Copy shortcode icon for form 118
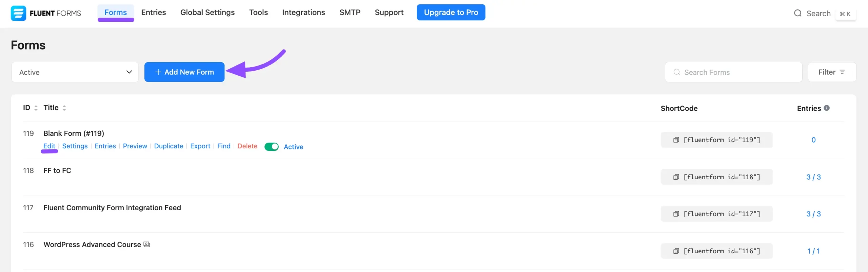This screenshot has height=272, width=868. 676,177
